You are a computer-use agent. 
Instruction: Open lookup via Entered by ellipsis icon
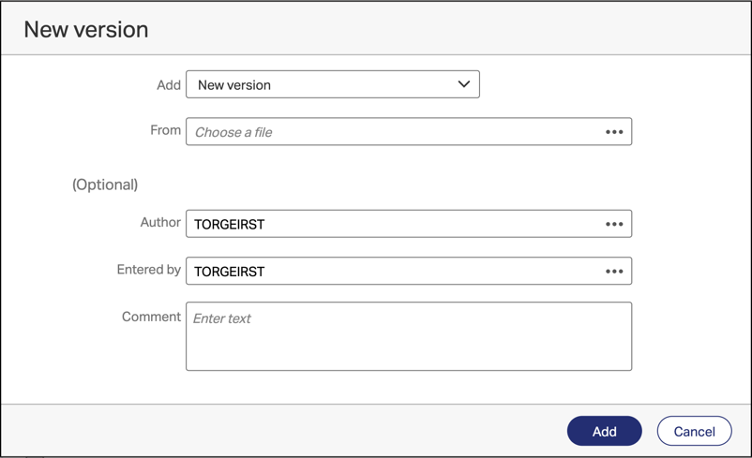tap(614, 271)
